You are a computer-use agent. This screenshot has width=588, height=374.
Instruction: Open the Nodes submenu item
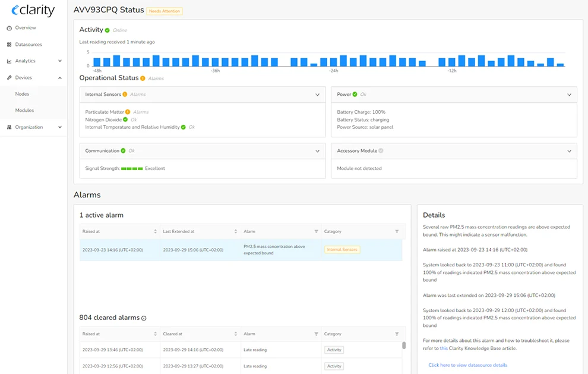(x=22, y=94)
